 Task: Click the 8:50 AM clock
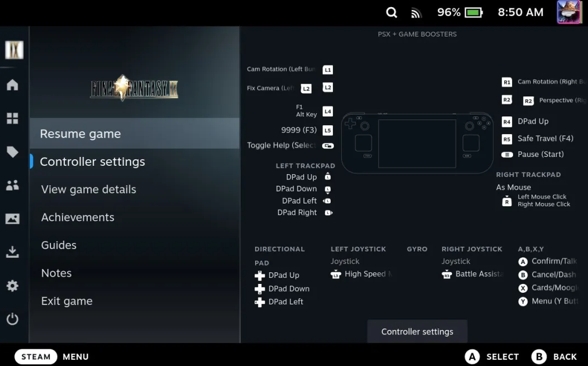(520, 12)
